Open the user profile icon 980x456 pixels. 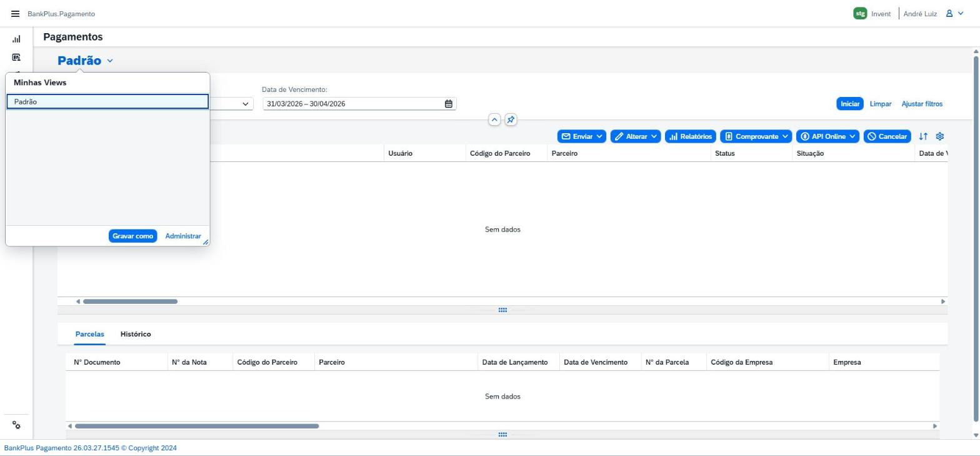[949, 14]
